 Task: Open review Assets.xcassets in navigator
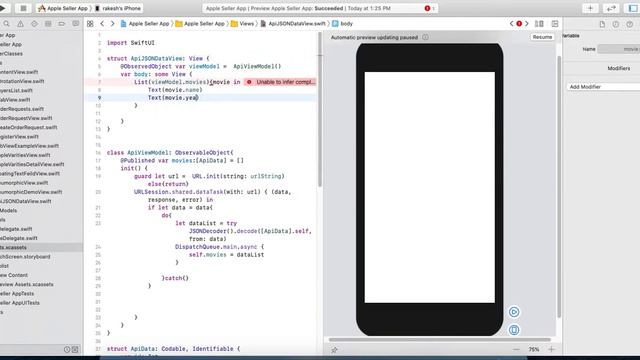[27, 284]
